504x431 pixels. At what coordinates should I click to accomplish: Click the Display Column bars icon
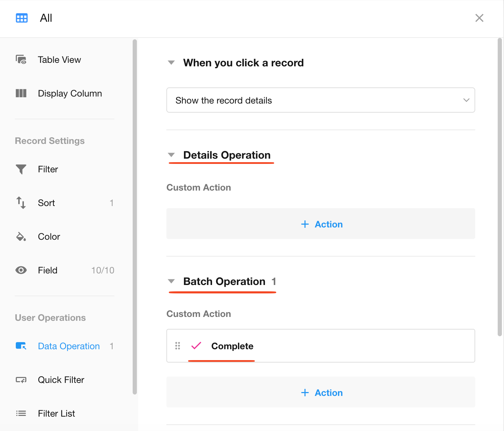tap(21, 93)
